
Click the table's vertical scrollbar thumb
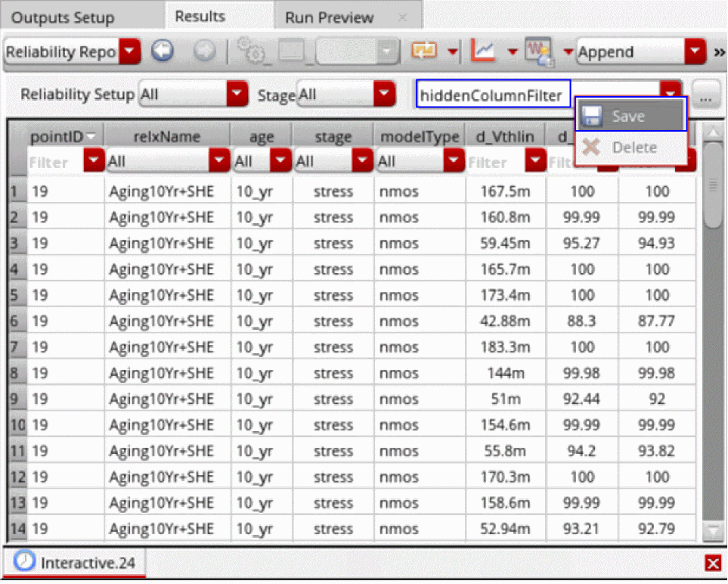pos(712,185)
